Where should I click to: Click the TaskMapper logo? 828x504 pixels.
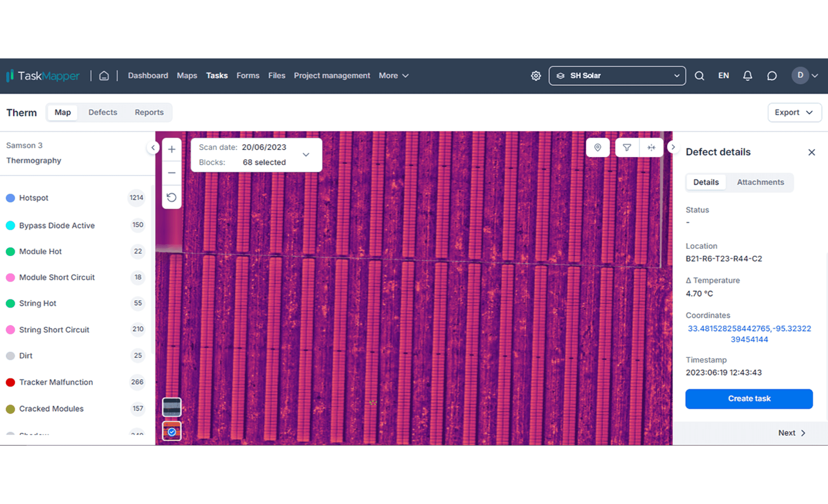[x=43, y=76]
